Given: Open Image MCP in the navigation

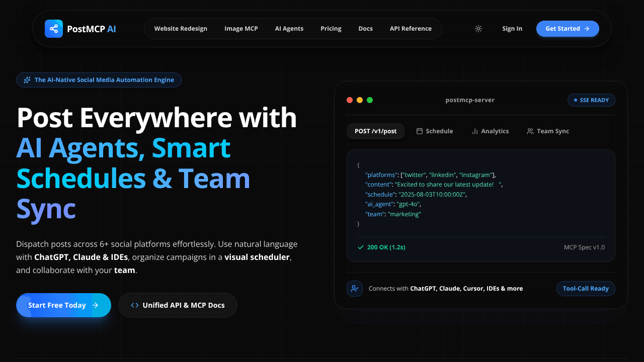Looking at the screenshot, I should pyautogui.click(x=241, y=29).
